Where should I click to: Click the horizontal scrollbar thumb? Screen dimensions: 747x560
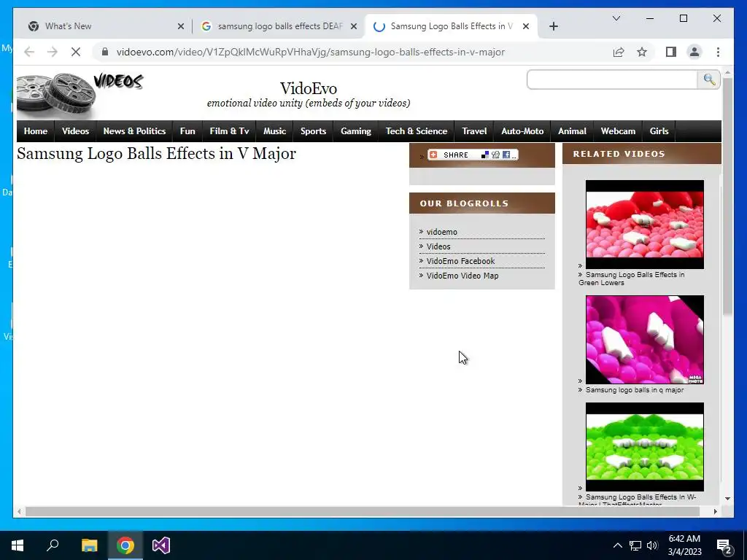coord(362,511)
